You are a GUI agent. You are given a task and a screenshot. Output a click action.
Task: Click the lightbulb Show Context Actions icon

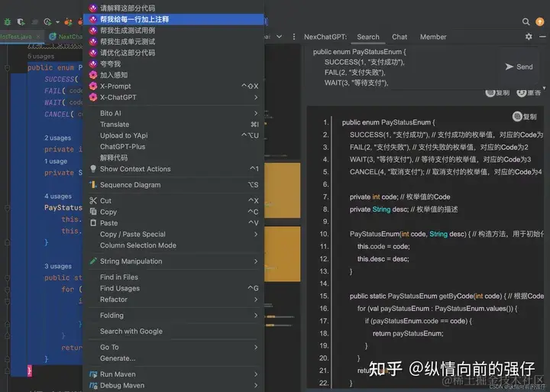point(93,169)
